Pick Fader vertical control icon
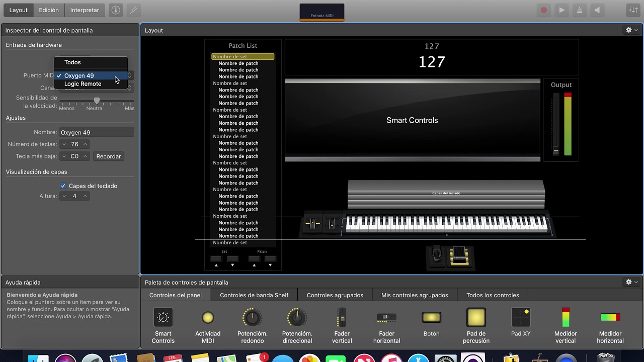This screenshot has width=644, height=362. (x=342, y=318)
